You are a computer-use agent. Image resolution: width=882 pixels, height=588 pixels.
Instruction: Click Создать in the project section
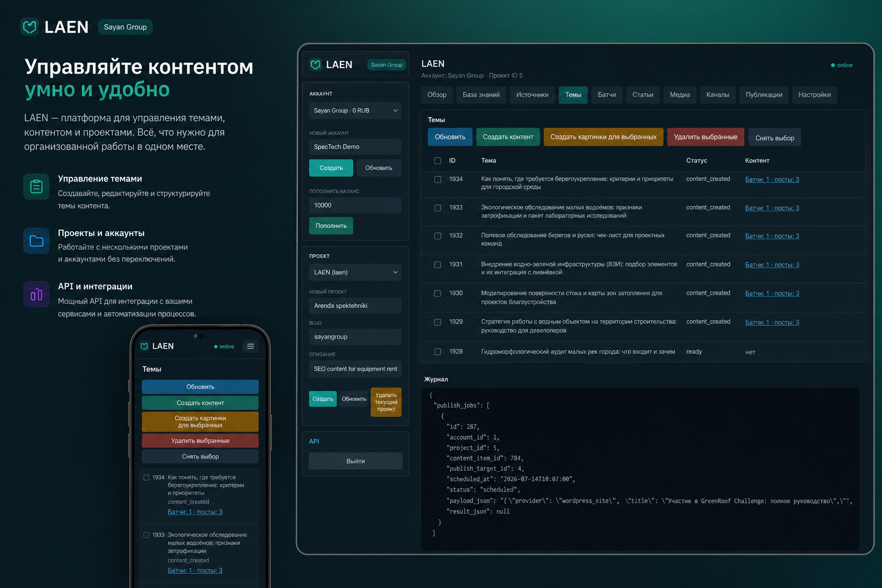(323, 399)
